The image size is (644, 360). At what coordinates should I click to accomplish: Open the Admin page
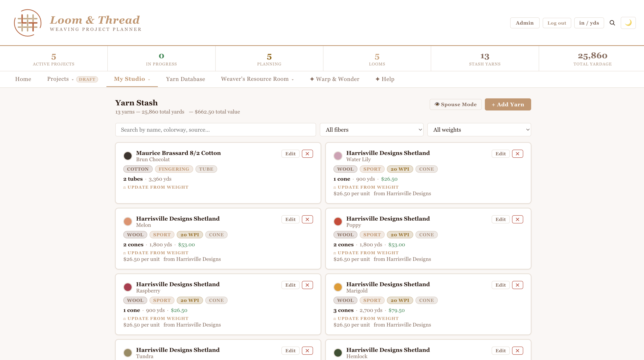pos(525,23)
